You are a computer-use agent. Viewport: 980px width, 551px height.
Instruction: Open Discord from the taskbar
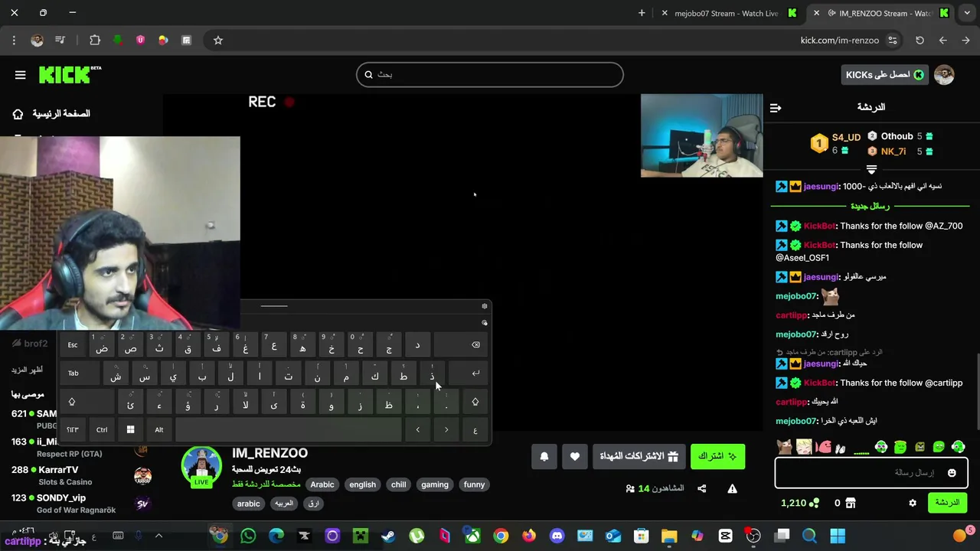click(557, 536)
